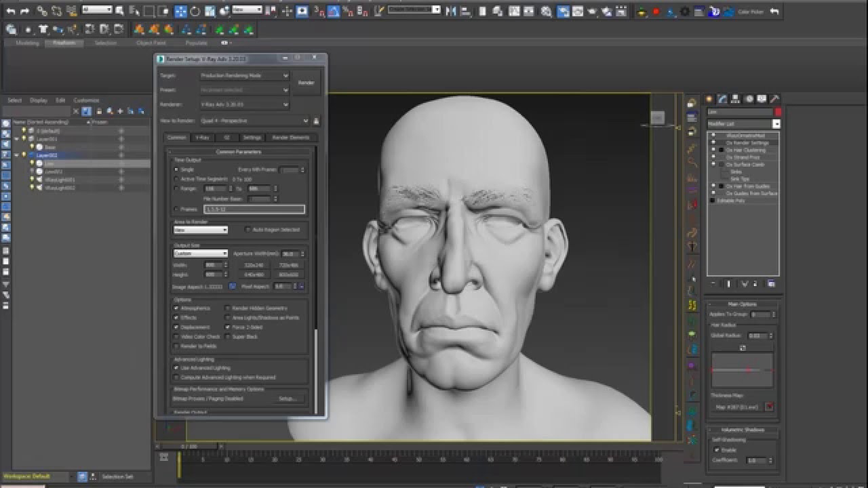Viewport: 868px width, 488px height.
Task: Switch to the GI tab
Action: [x=227, y=138]
